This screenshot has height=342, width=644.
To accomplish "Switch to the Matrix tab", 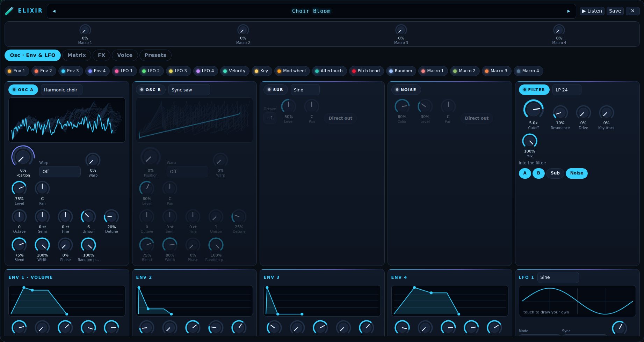I will [x=77, y=55].
